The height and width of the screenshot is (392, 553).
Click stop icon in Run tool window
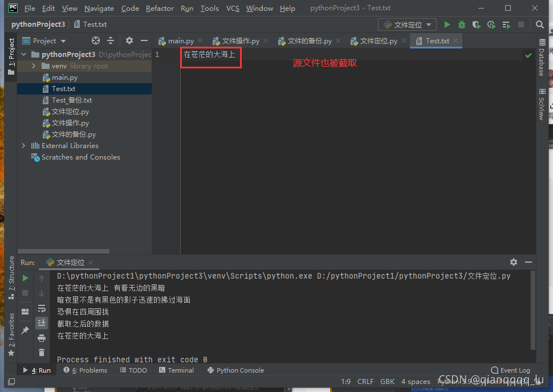click(26, 293)
